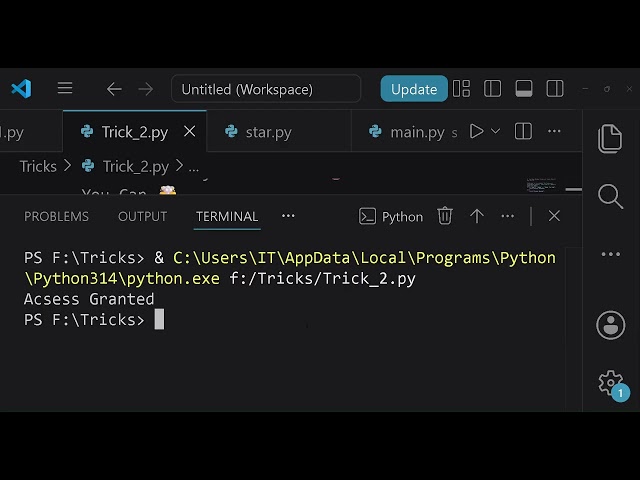Open the Explorer files icon in activity bar
The image size is (640, 480).
[610, 139]
